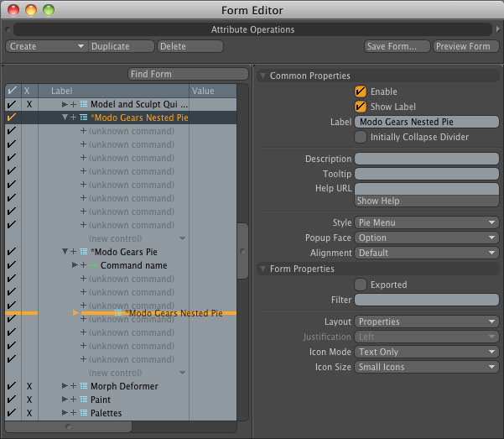Open the Style Pie Menu dropdown
This screenshot has width=504, height=439.
(x=427, y=222)
